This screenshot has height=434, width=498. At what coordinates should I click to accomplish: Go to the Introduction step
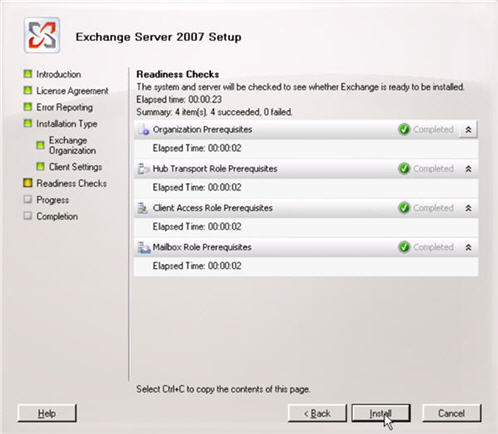coord(59,74)
